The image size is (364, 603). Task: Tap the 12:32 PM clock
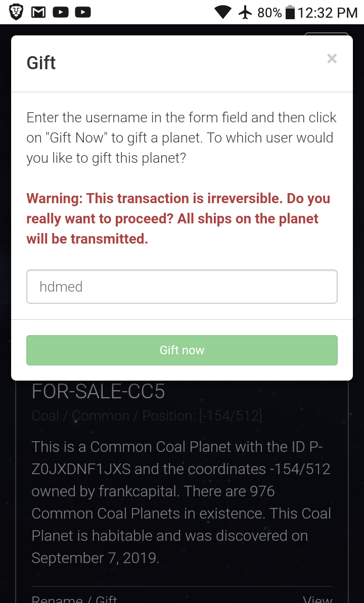click(x=328, y=12)
